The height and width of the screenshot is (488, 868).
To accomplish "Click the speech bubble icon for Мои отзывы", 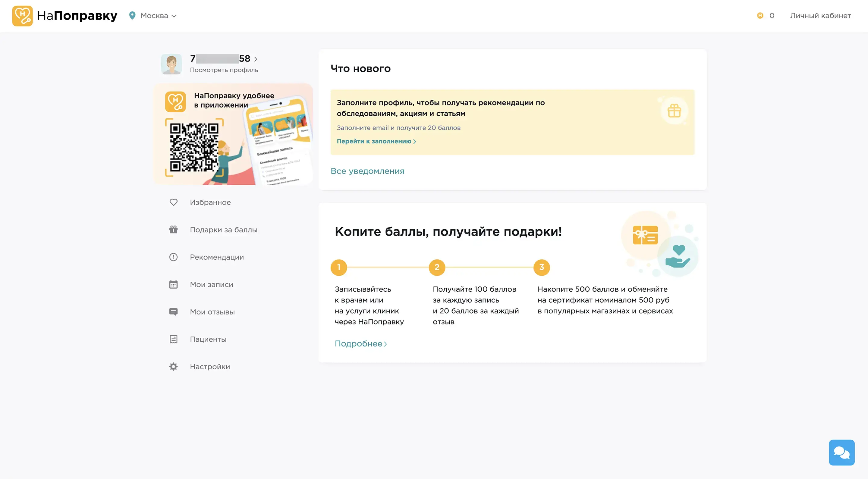I will [173, 312].
